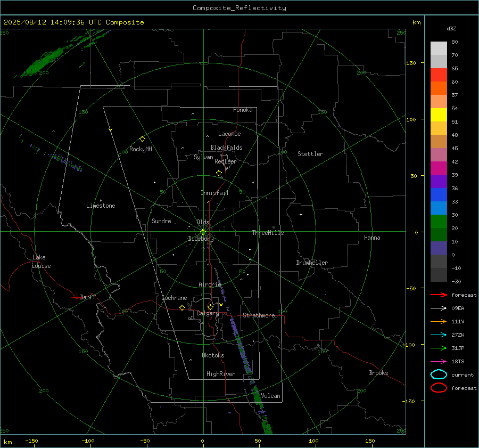Click the Airdrie label
Image resolution: width=479 pixels, height=448 pixels.
click(210, 284)
